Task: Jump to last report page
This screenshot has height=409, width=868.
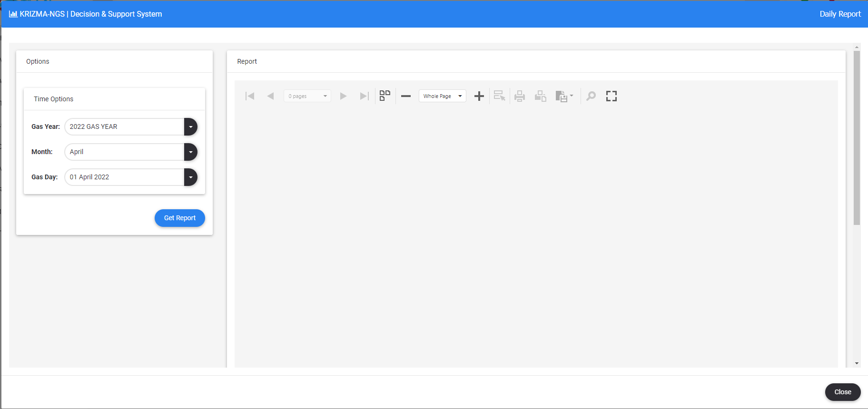Action: [364, 96]
